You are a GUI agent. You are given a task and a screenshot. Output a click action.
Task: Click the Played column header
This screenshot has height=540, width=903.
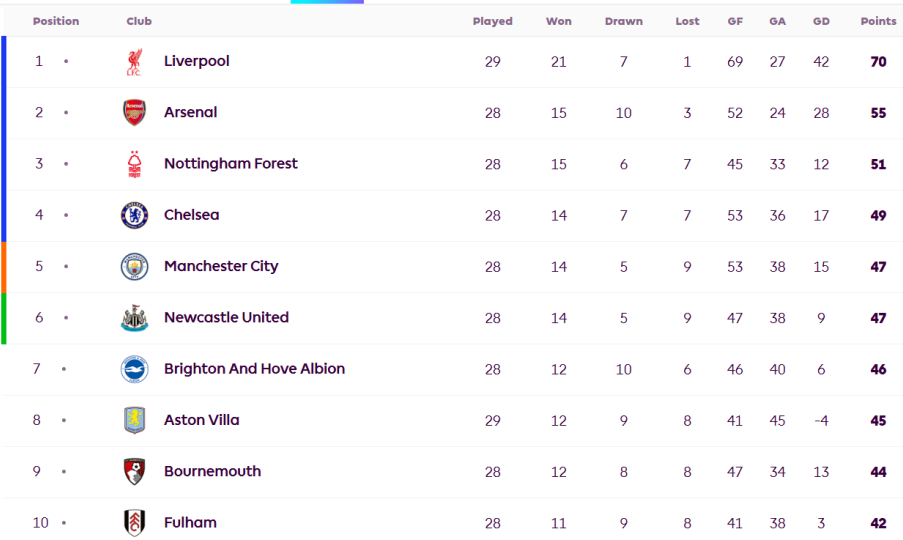point(492,21)
